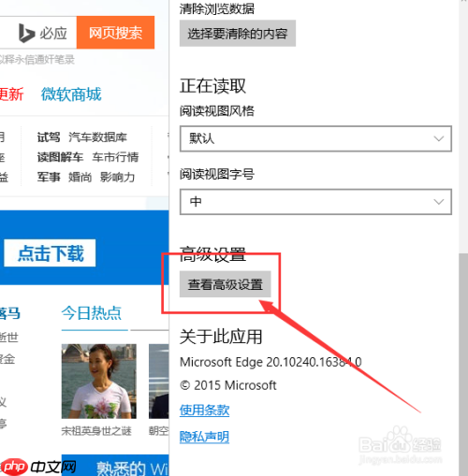The height and width of the screenshot is (476, 468).
Task: Click the 婚尚 link
Action: pyautogui.click(x=80, y=177)
